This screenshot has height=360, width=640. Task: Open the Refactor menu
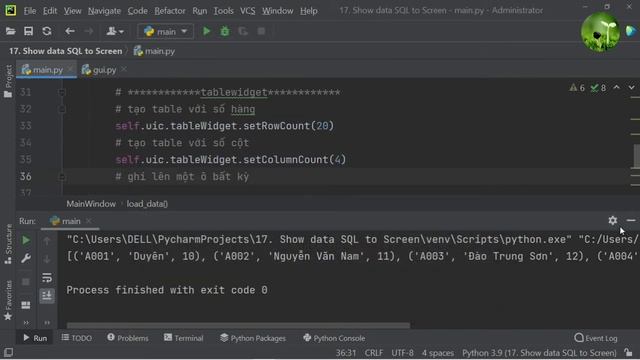pyautogui.click(x=170, y=11)
